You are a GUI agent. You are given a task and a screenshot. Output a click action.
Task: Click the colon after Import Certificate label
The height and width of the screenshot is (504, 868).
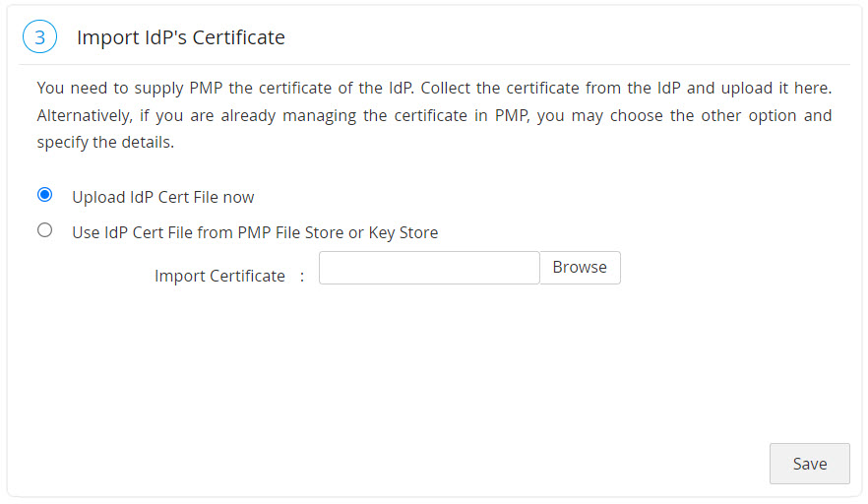coord(301,276)
